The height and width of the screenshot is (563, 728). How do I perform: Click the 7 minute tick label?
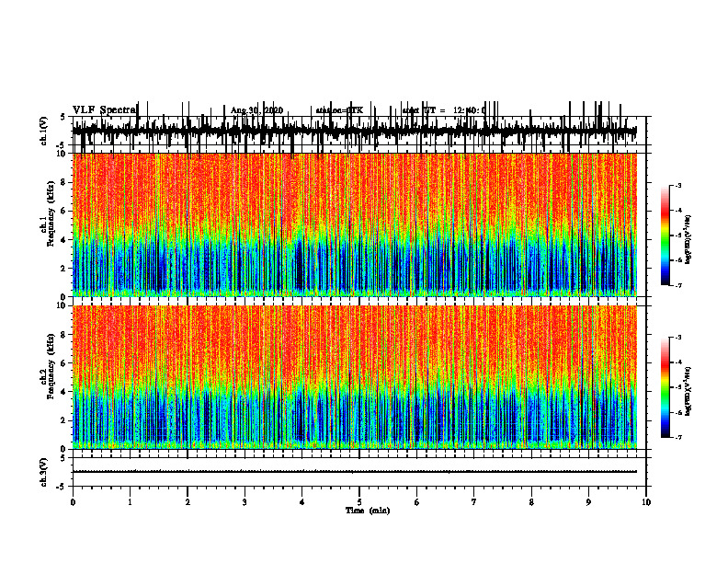click(474, 502)
